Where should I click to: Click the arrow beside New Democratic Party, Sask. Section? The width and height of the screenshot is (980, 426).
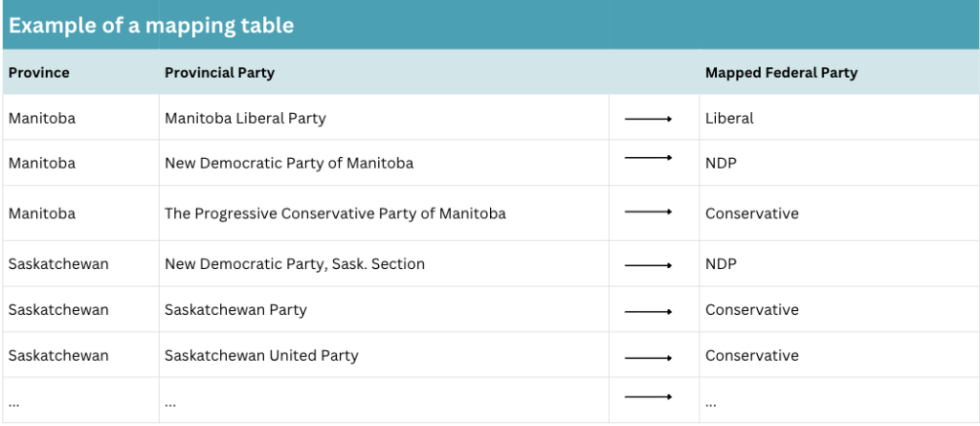(x=648, y=265)
